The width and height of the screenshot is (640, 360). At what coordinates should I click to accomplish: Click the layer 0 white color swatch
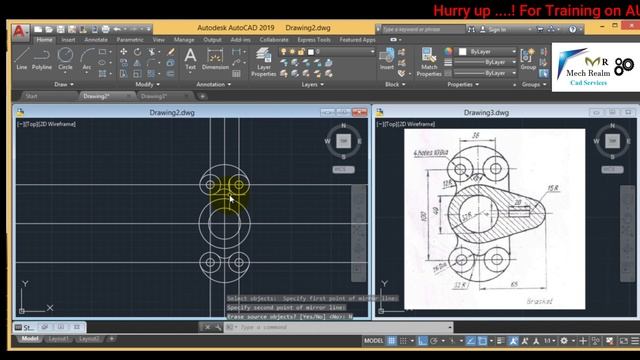pos(311,52)
